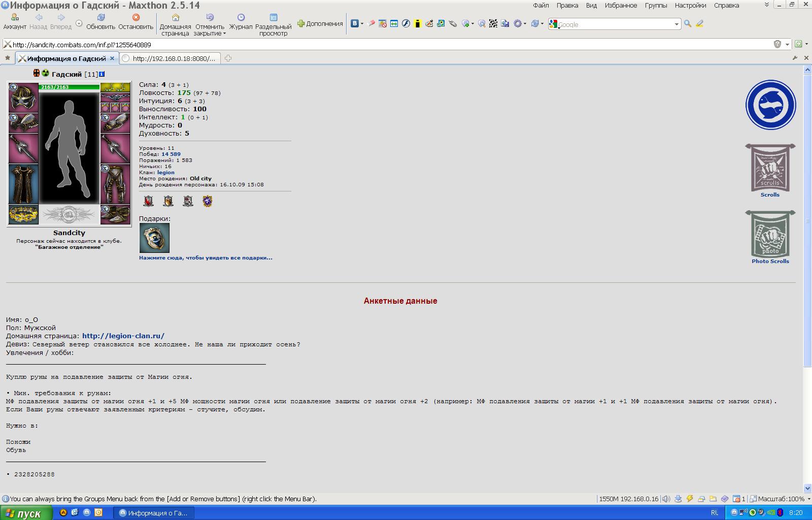Click the Scrolls banner link
Screen dimensions: 812x520
pos(770,171)
